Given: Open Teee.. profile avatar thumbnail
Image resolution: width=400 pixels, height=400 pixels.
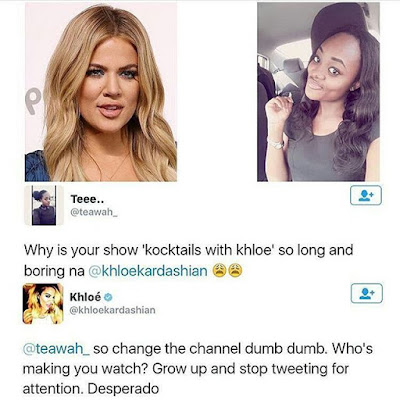Looking at the screenshot, I should (x=44, y=205).
